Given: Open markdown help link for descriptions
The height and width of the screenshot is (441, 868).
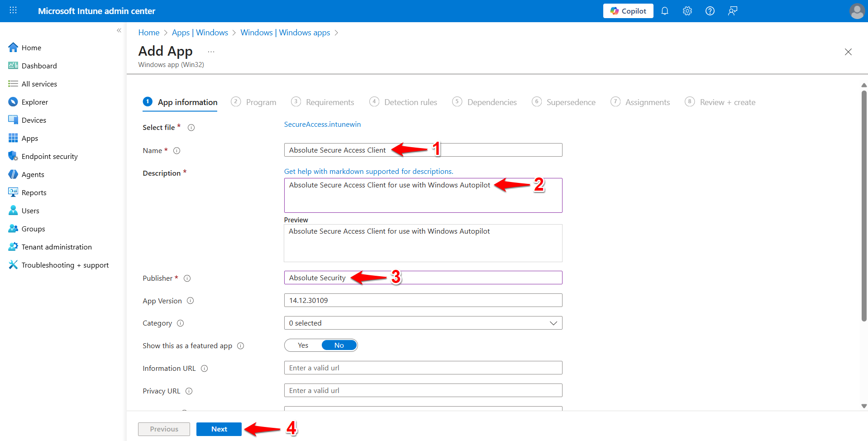Looking at the screenshot, I should coord(368,171).
